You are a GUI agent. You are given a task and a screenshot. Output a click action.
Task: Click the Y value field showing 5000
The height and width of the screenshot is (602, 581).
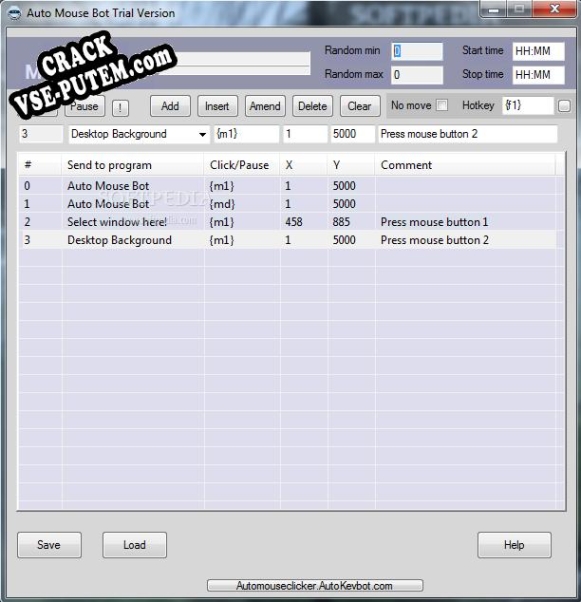click(x=353, y=134)
